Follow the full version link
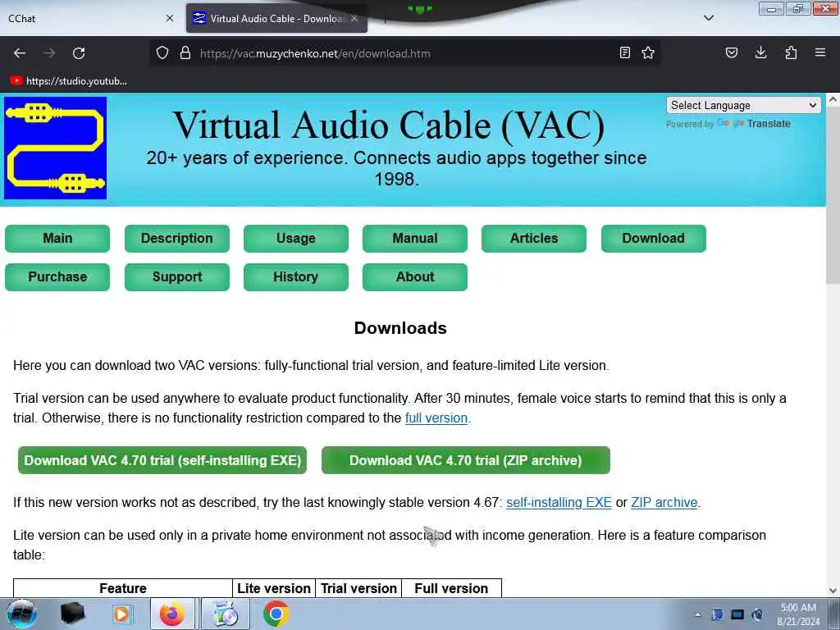 coord(436,418)
